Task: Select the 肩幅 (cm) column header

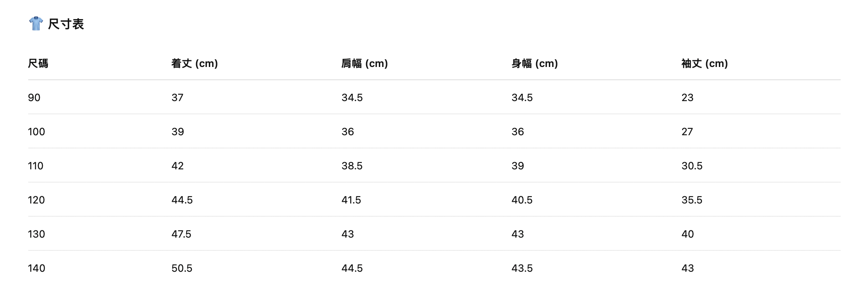Action: pyautogui.click(x=364, y=64)
